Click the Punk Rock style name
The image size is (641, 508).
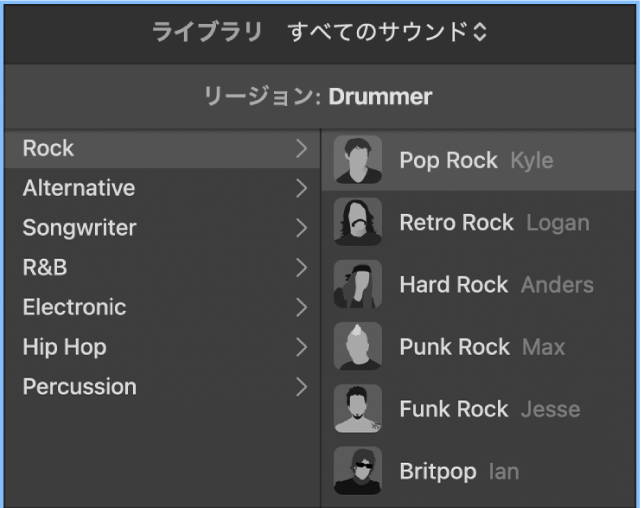coord(455,347)
